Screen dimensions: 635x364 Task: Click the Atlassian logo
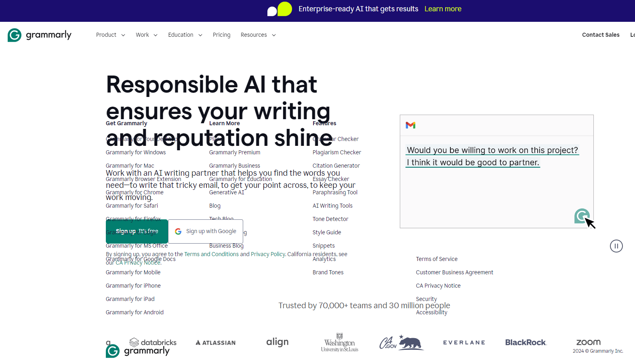coord(216,343)
